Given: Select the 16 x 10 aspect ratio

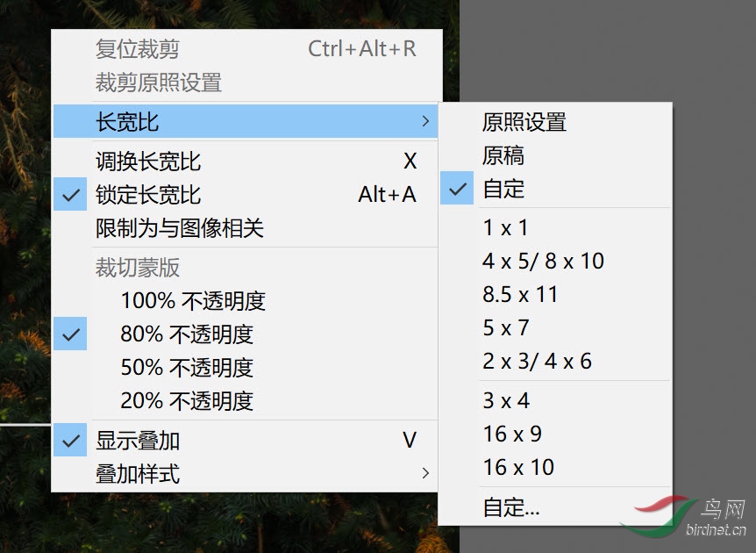Looking at the screenshot, I should pos(555,467).
